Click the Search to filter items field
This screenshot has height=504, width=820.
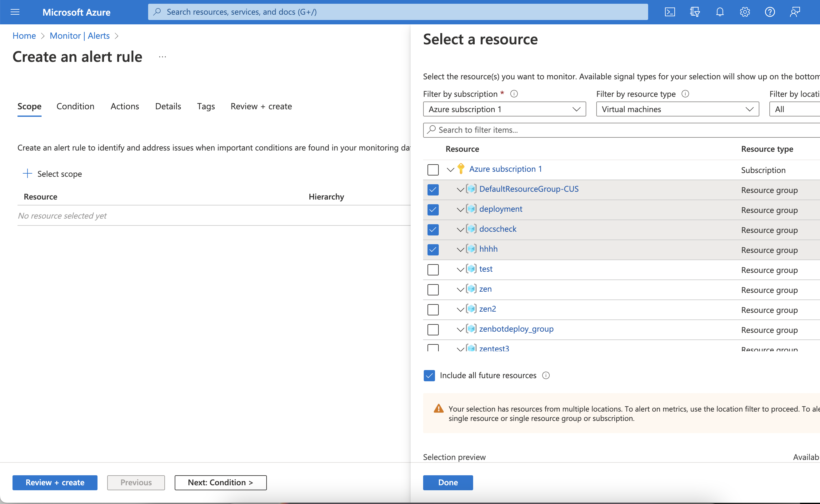click(621, 130)
